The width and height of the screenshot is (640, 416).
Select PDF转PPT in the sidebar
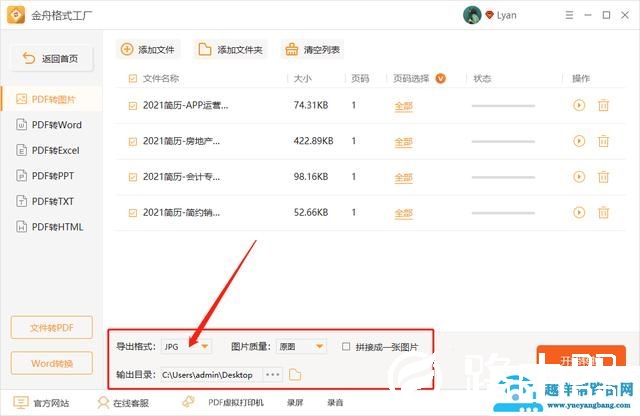pyautogui.click(x=51, y=176)
